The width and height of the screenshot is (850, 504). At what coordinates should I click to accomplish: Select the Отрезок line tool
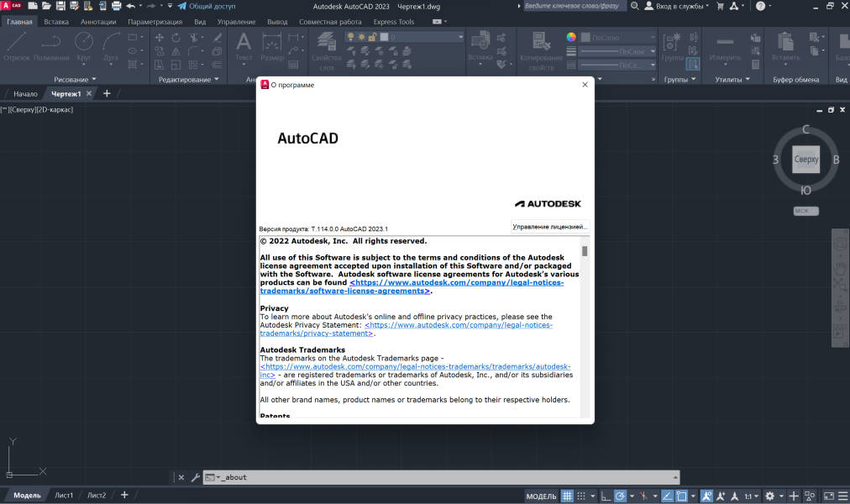(x=17, y=47)
